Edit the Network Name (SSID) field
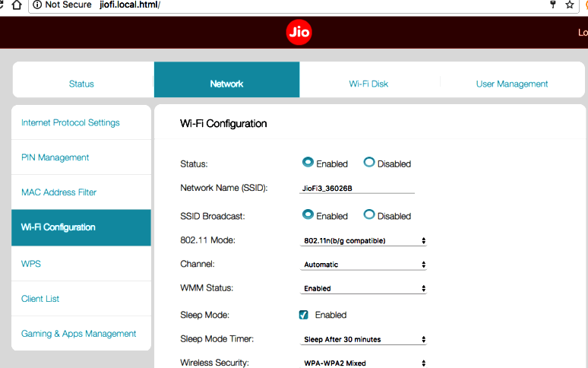This screenshot has height=368, width=588. (356, 189)
